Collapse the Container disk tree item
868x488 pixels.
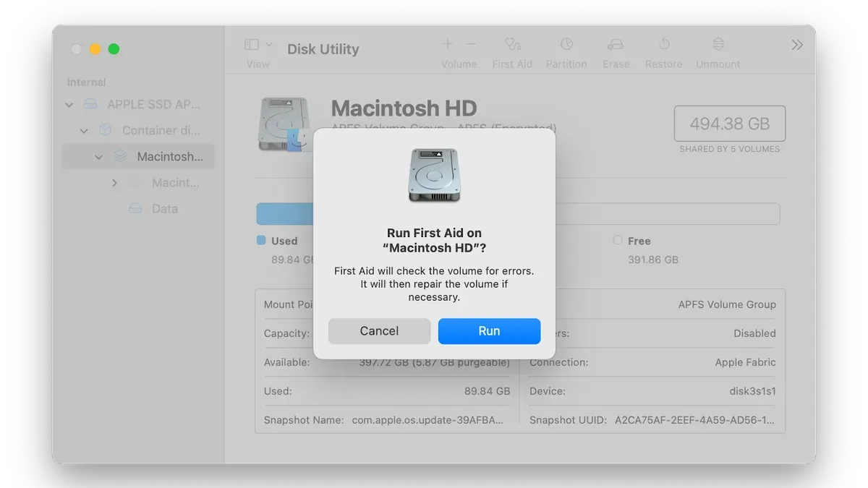pos(85,131)
